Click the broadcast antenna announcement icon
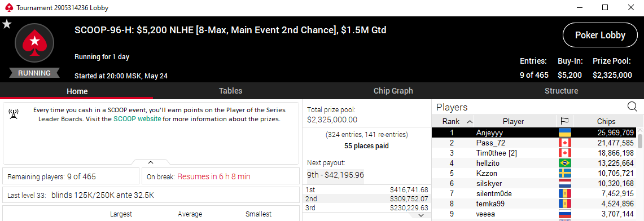The height and width of the screenshot is (221, 644). [x=13, y=114]
